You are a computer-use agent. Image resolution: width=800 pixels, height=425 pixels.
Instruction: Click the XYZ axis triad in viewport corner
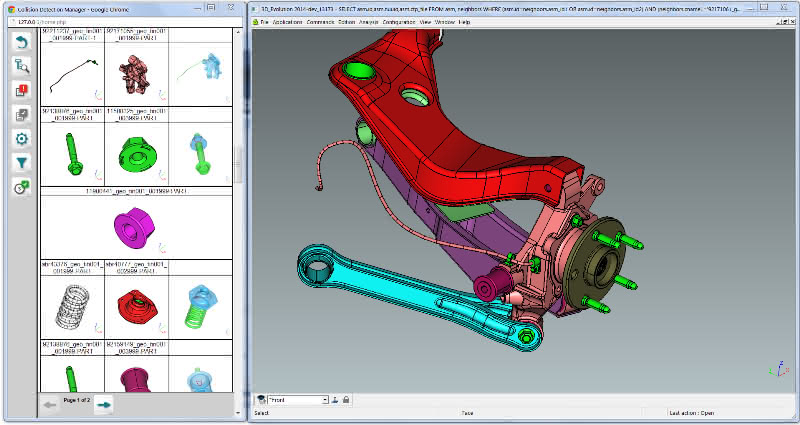pyautogui.click(x=780, y=368)
